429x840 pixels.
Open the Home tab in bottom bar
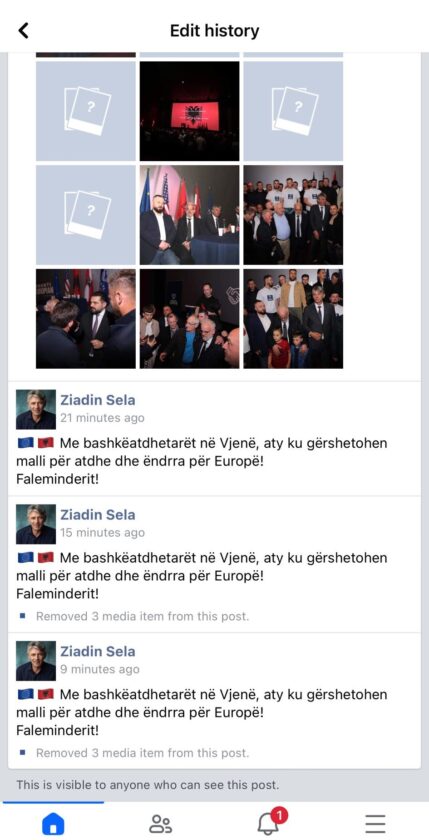(53, 823)
